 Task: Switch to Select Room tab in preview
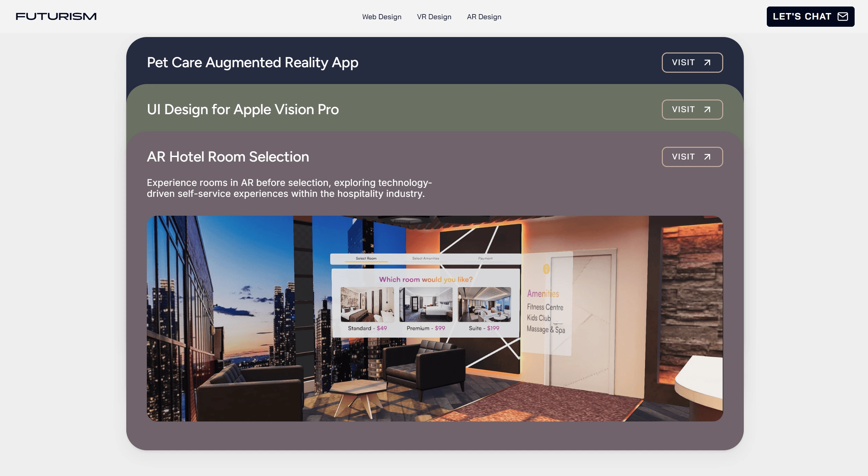[366, 259]
